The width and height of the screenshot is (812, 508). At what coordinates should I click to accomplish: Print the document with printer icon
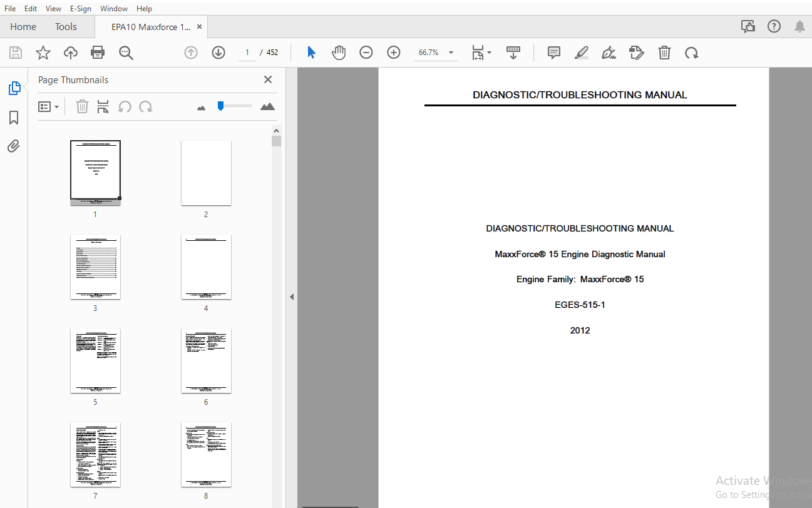[98, 53]
